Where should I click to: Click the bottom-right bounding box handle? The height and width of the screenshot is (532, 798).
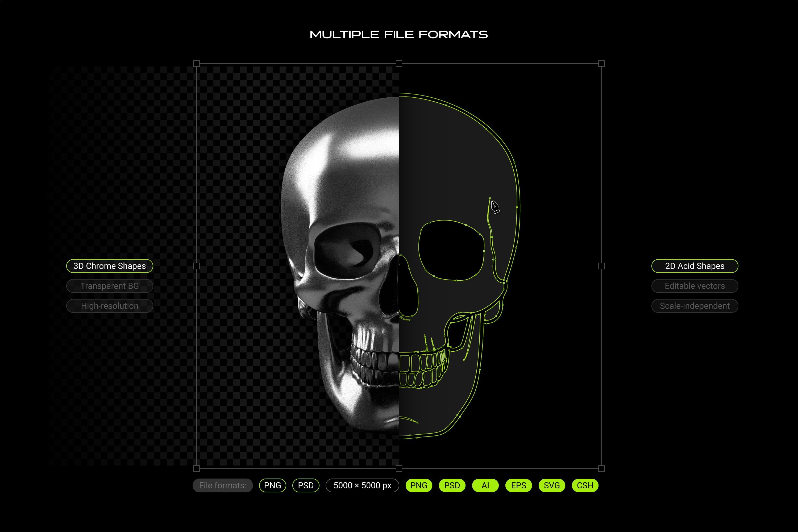[x=601, y=468]
